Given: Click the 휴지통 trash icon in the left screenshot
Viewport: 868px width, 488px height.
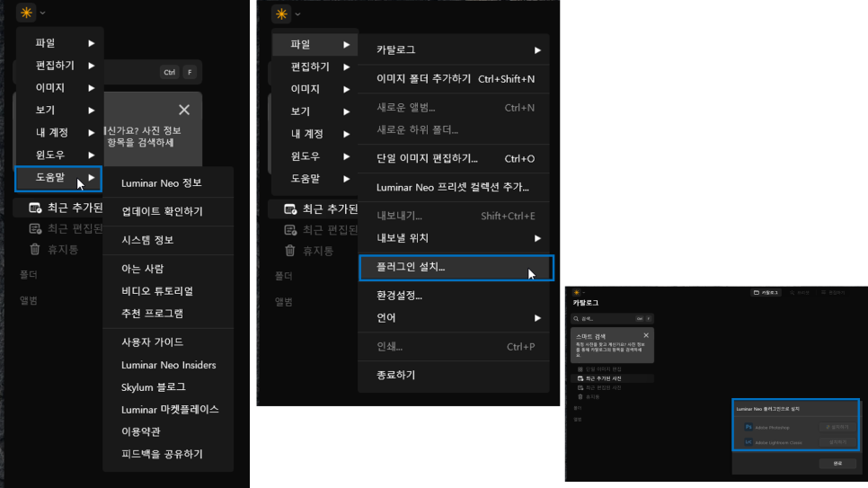Looking at the screenshot, I should click(35, 249).
